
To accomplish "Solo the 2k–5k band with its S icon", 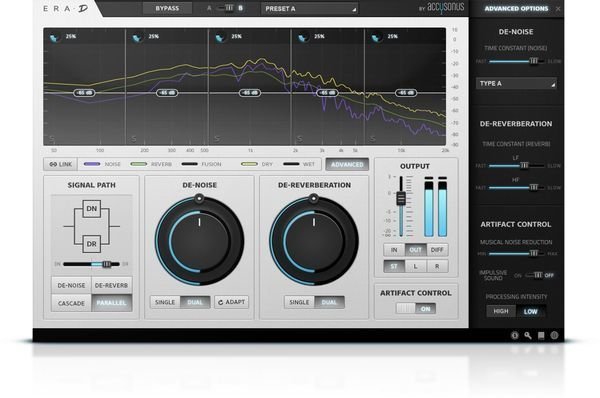I will pyautogui.click(x=300, y=139).
